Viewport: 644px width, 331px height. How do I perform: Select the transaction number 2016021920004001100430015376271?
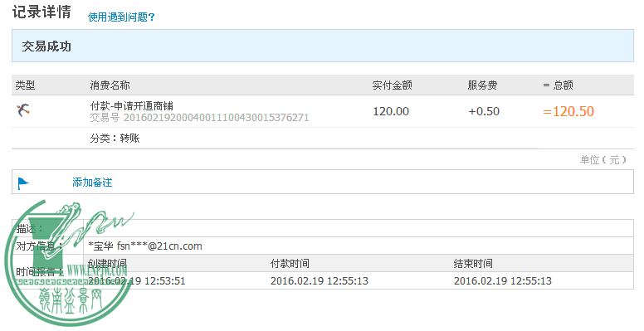[x=216, y=118]
